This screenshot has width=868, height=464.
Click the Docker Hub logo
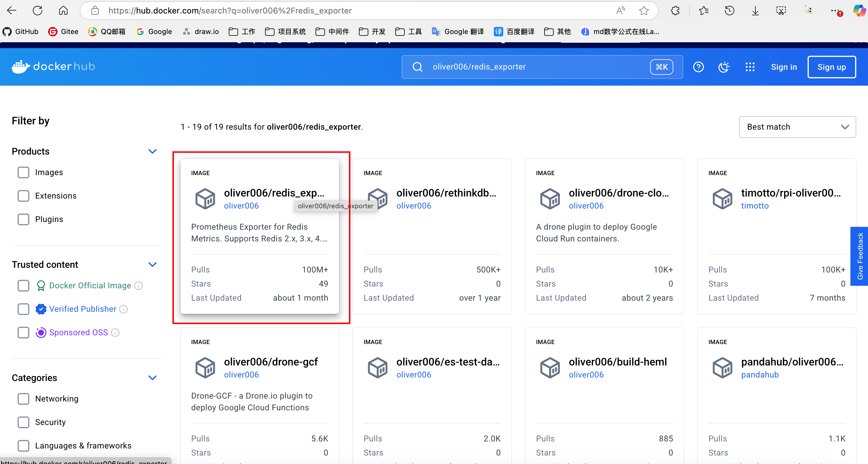[x=53, y=66]
